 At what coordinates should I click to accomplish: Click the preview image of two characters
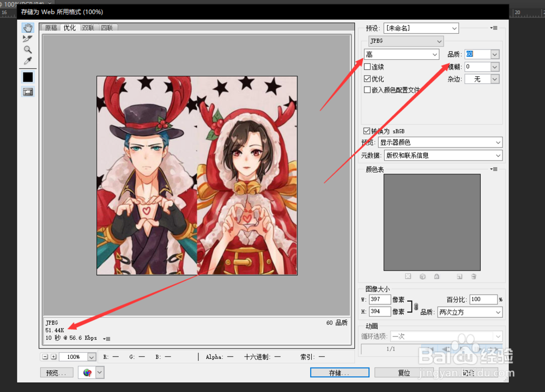click(x=197, y=175)
